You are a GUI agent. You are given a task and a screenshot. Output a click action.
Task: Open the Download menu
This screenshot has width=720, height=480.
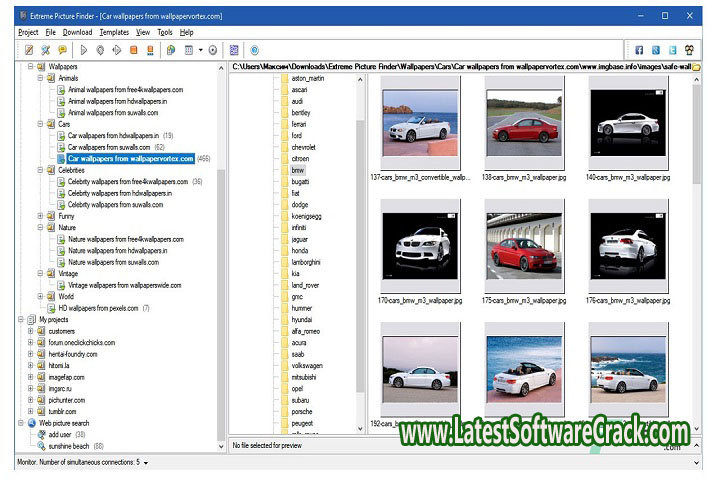click(x=77, y=32)
